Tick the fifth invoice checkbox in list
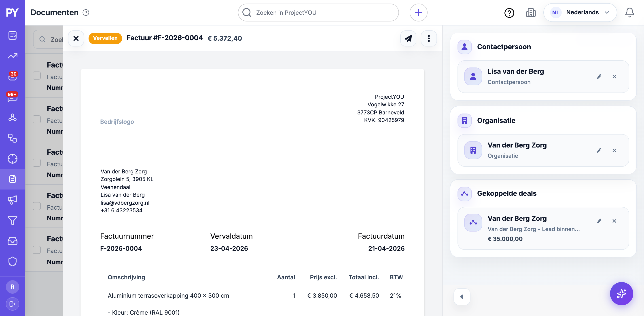This screenshot has height=316, width=644. [37, 250]
